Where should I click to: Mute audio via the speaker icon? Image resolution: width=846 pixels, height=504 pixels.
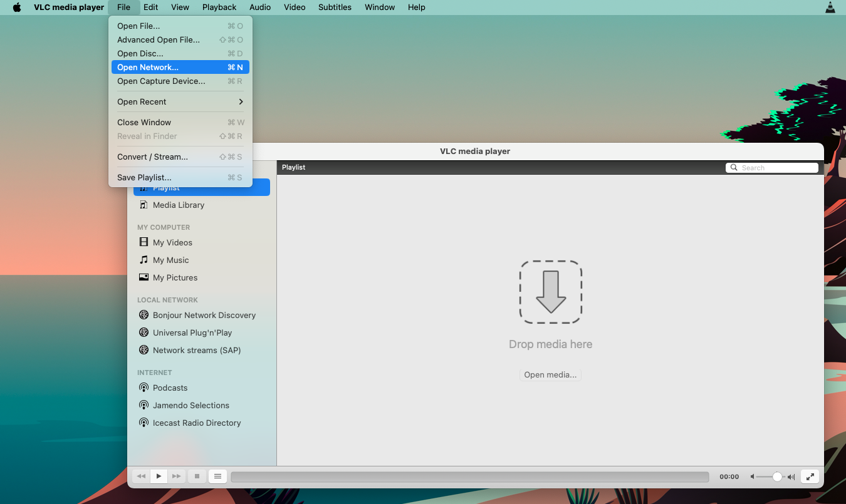click(x=751, y=476)
